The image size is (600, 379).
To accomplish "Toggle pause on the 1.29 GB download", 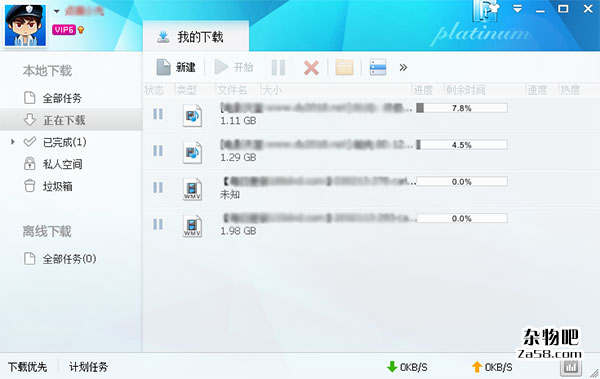I will (x=158, y=151).
